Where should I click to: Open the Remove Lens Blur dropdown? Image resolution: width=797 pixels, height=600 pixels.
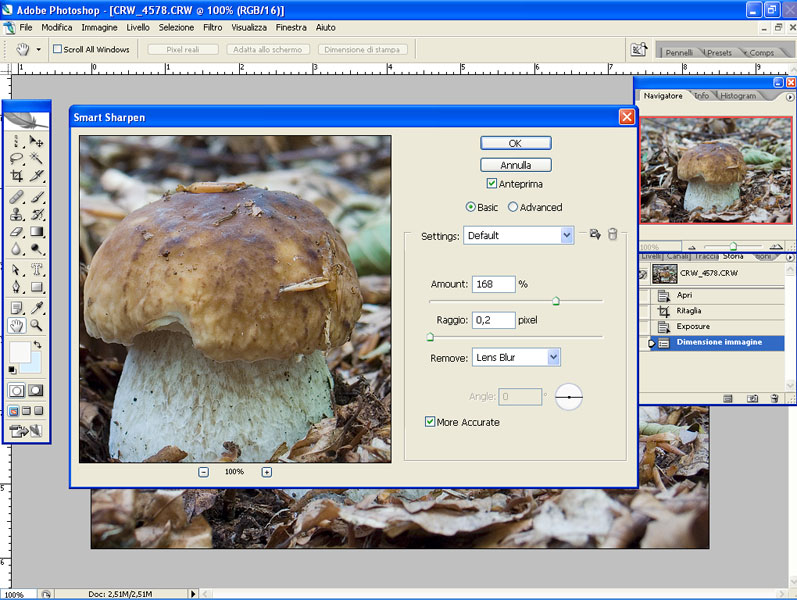[554, 357]
